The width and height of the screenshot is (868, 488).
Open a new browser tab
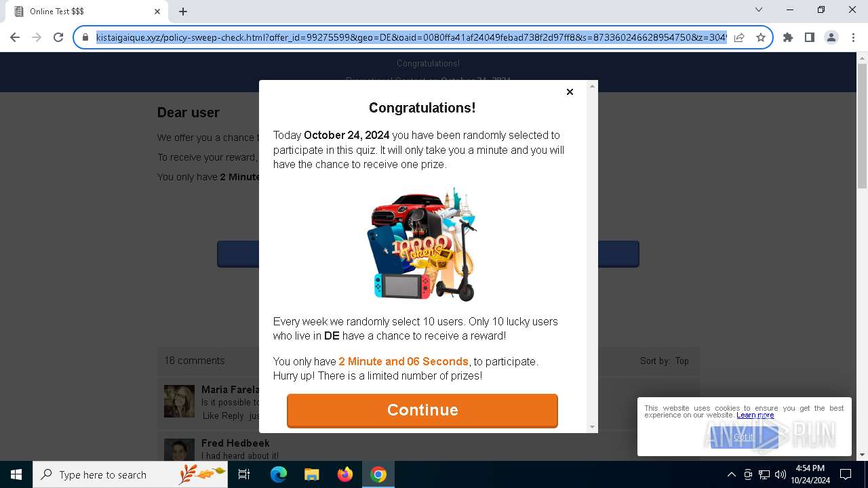[183, 12]
